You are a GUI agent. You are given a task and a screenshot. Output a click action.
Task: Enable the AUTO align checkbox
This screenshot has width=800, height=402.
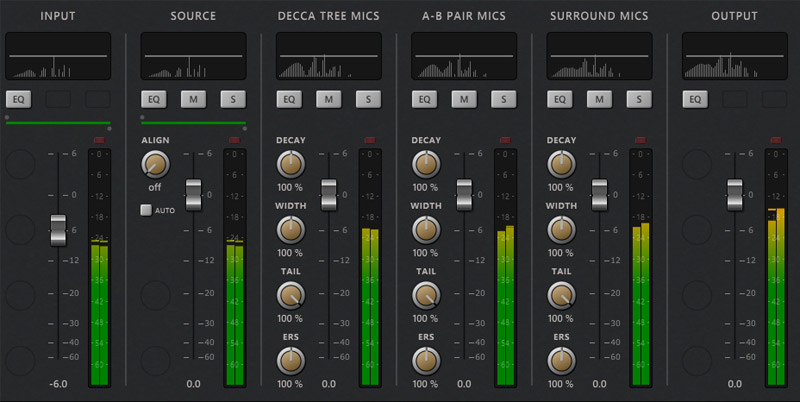(x=146, y=210)
